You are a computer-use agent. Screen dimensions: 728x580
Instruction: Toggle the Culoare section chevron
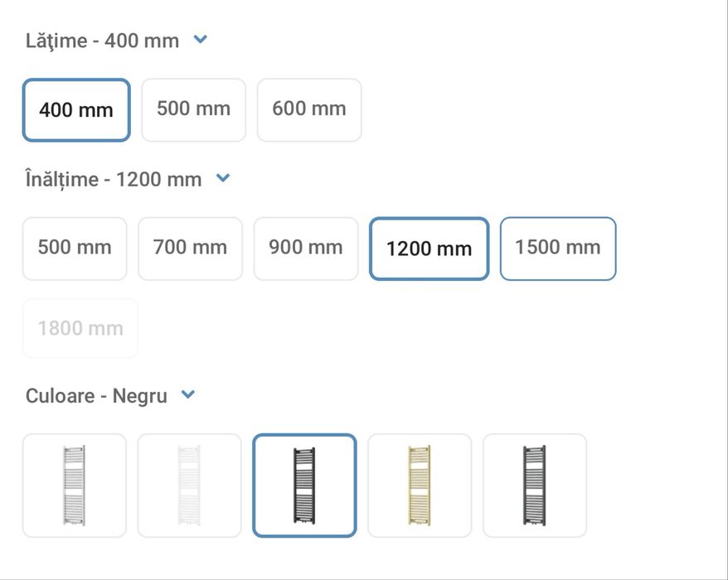coord(188,394)
